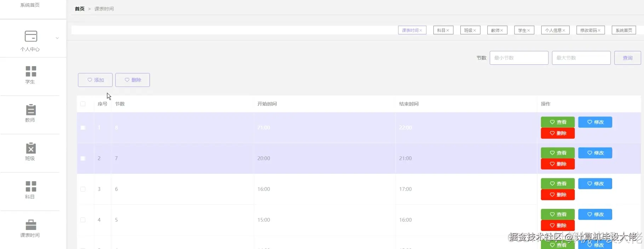This screenshot has height=249, width=644.
Task: Toggle checkbox for row with 节数 8
Action: 83,127
